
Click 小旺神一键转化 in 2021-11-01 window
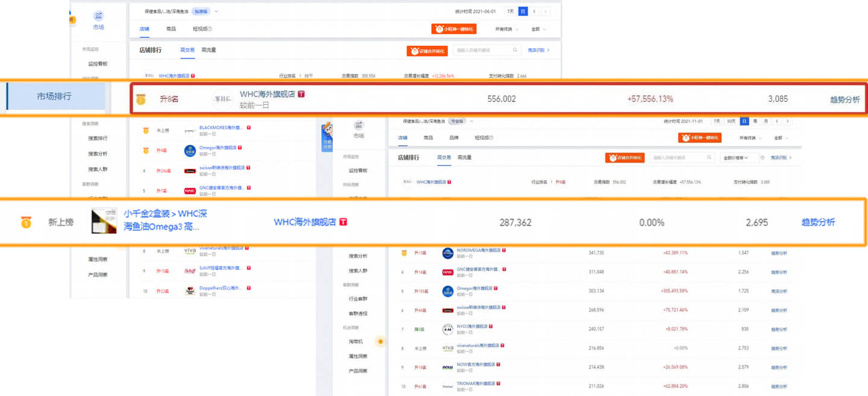click(x=699, y=138)
